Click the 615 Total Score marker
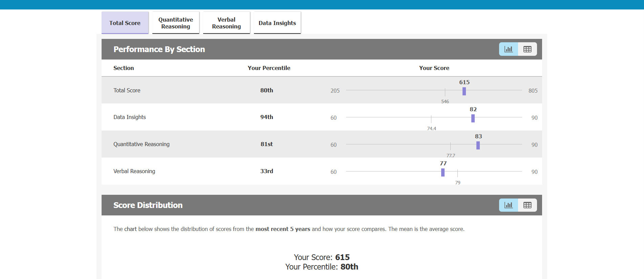The width and height of the screenshot is (644, 279). pos(464,91)
